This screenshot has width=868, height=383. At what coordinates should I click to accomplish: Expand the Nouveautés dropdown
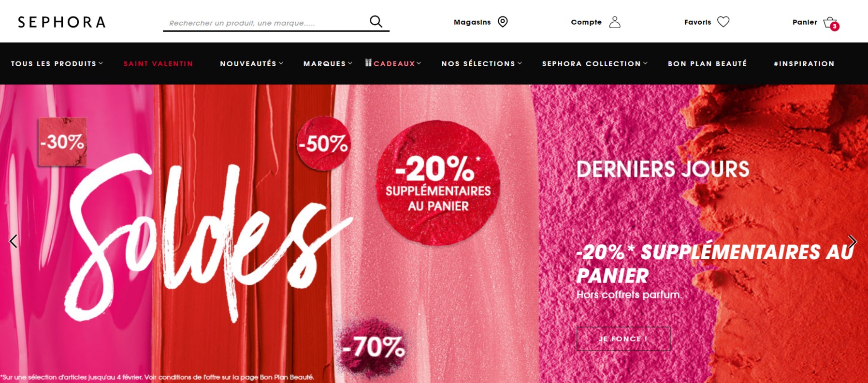click(252, 64)
